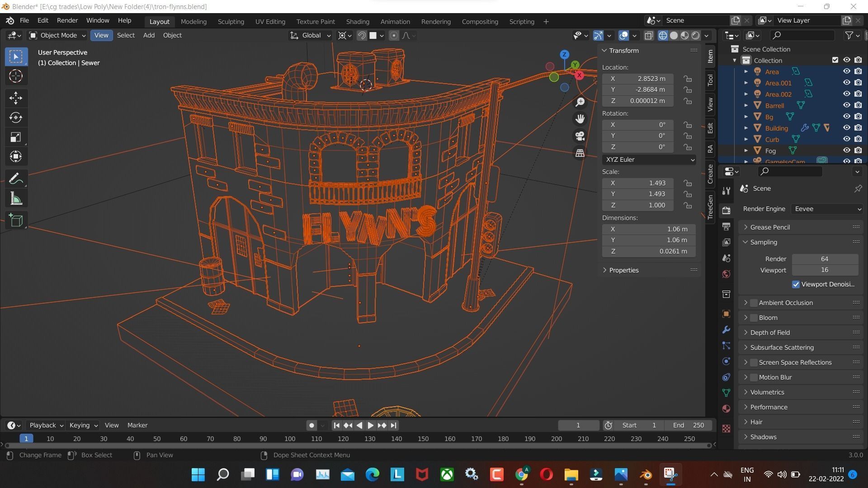Screen dimensions: 868x488
Task: Switch perspective/orthographic grid icon
Action: click(x=580, y=153)
